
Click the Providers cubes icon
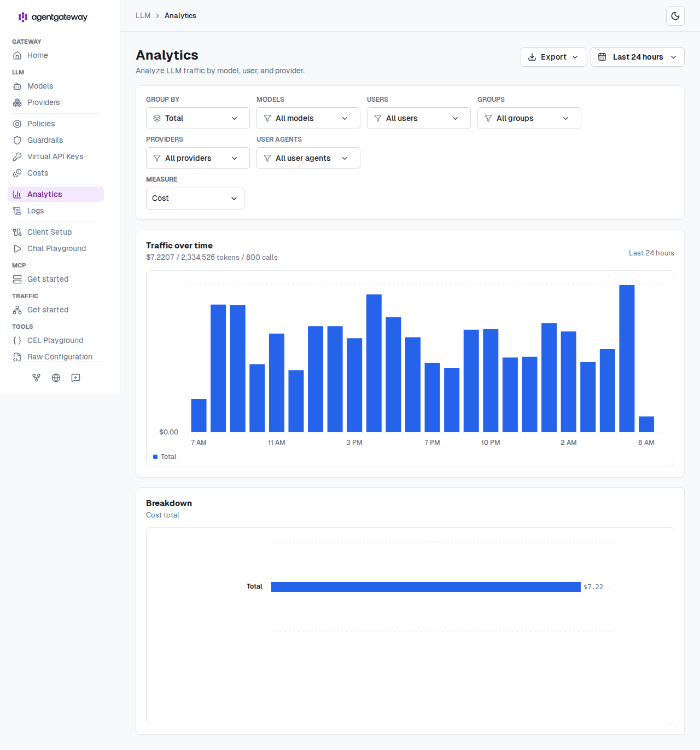coord(17,102)
